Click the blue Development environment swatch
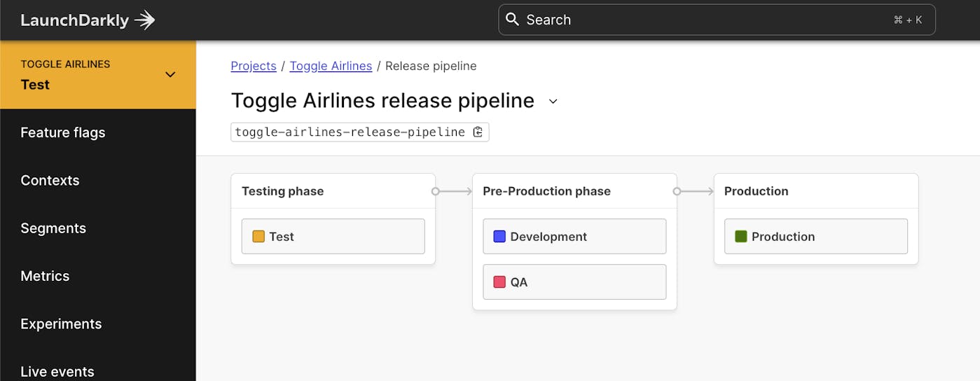The height and width of the screenshot is (381, 980). point(499,237)
